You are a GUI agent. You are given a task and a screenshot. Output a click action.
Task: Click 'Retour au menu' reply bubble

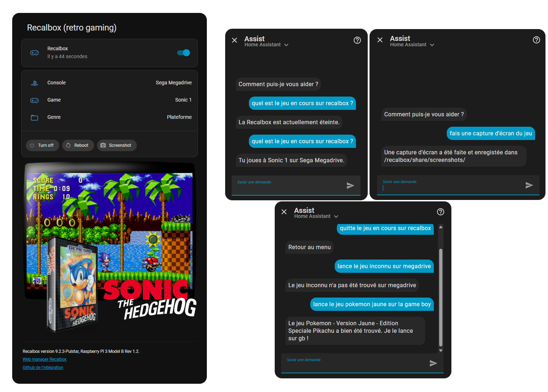pyautogui.click(x=310, y=247)
